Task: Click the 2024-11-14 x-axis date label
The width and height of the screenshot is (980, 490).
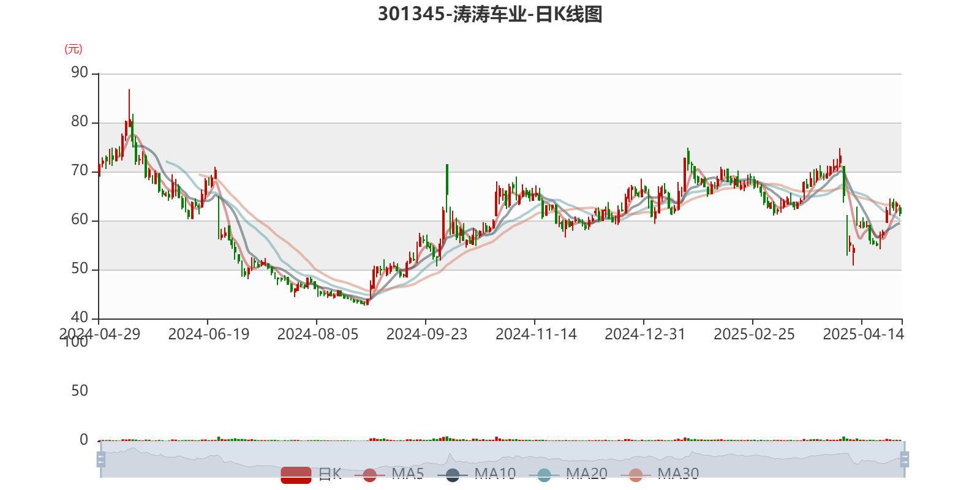Action: 535,334
